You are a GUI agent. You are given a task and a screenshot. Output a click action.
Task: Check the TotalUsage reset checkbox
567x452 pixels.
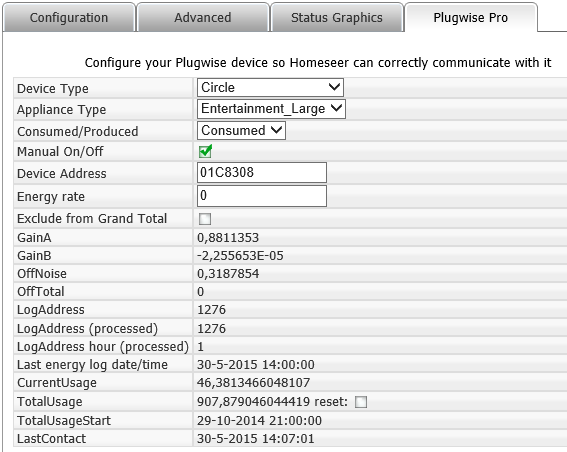(361, 402)
